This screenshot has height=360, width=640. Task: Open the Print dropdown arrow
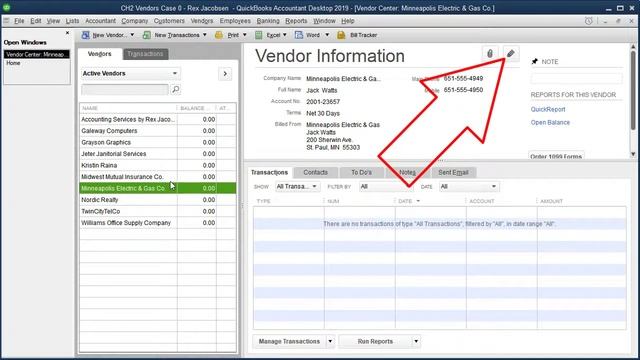244,35
